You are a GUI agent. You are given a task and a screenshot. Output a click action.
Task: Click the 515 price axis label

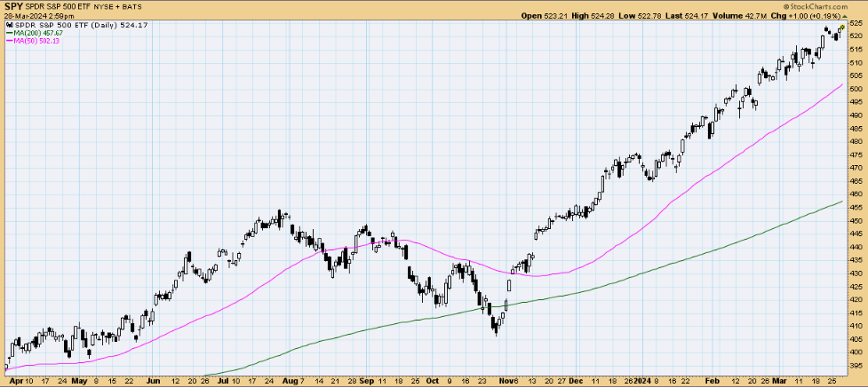tap(855, 49)
